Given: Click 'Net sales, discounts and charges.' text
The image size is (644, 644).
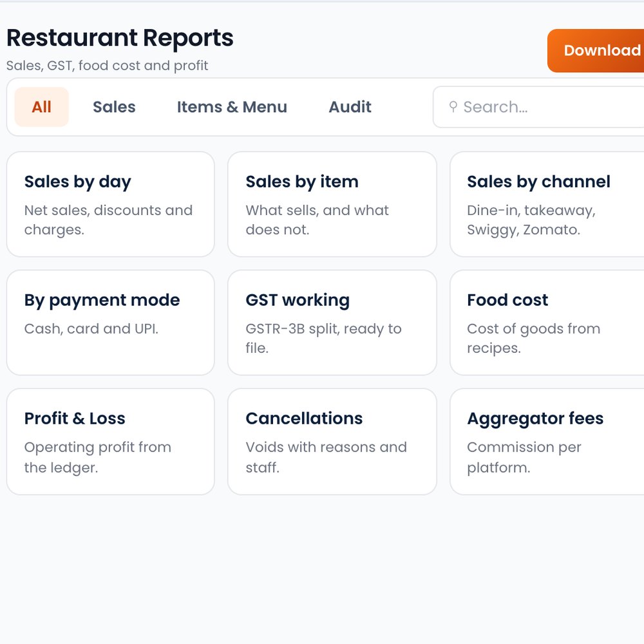Looking at the screenshot, I should click(108, 220).
